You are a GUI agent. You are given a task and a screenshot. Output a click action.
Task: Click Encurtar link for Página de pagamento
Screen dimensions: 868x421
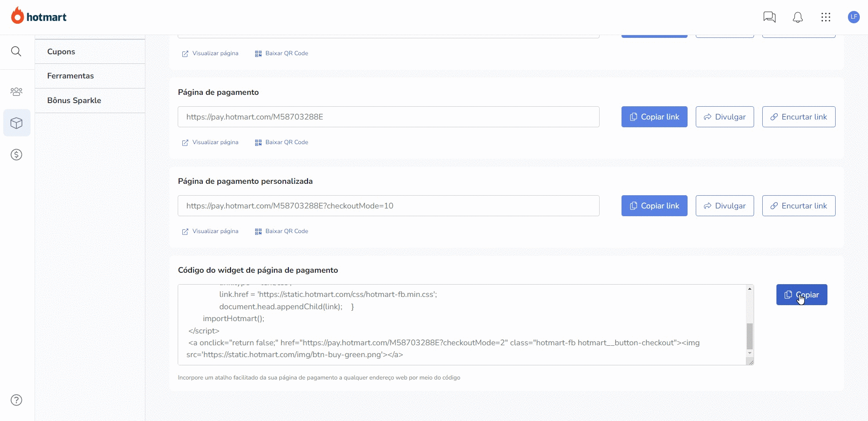799,117
